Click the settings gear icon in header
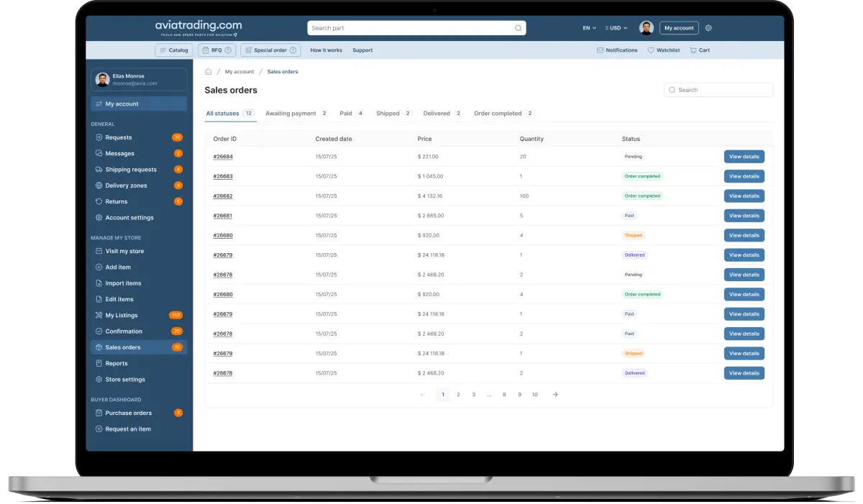The width and height of the screenshot is (863, 504). 708,28
